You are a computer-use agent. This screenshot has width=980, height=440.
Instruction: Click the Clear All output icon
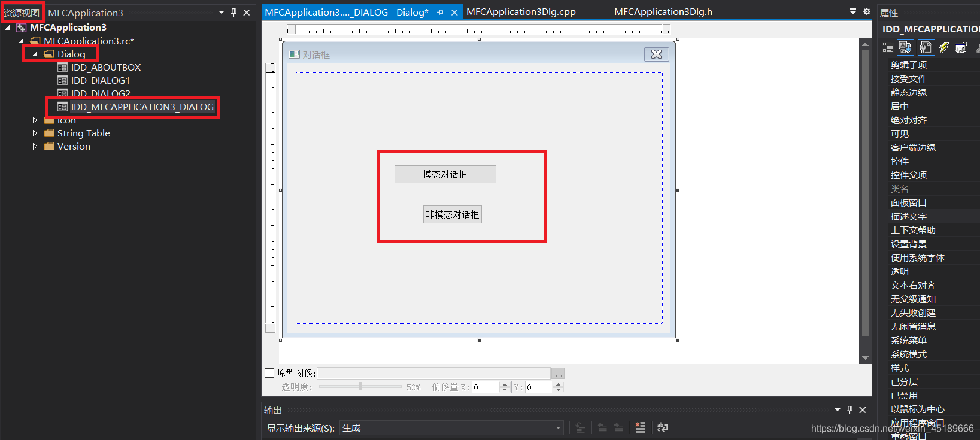[x=640, y=427]
